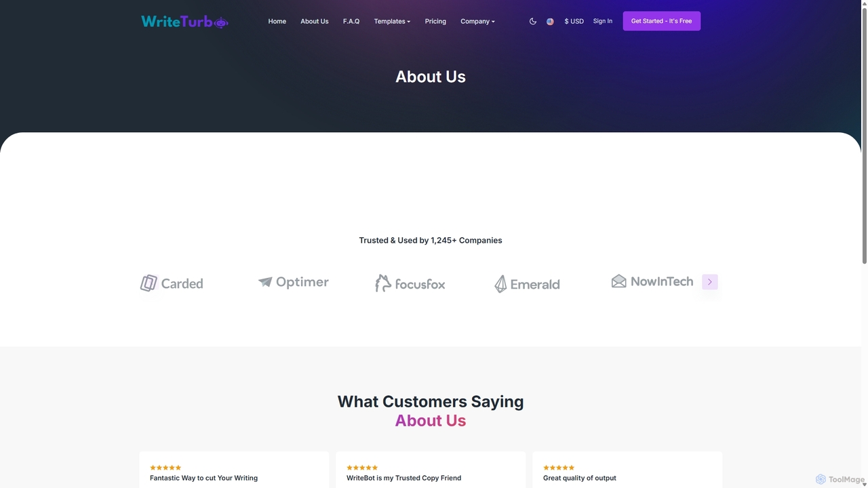
Task: Open the Pricing page
Action: [435, 22]
